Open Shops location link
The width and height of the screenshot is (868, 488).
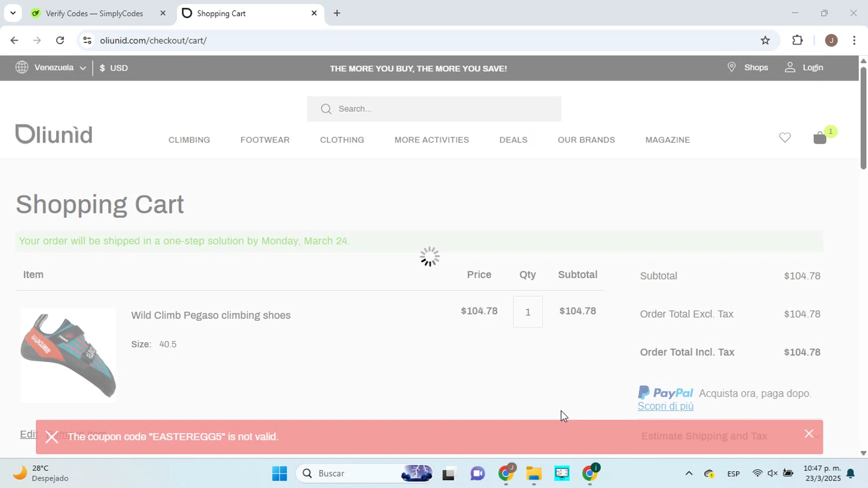click(x=748, y=68)
